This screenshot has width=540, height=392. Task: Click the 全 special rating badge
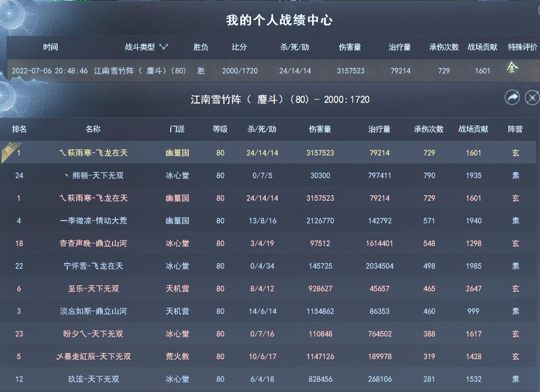click(512, 67)
